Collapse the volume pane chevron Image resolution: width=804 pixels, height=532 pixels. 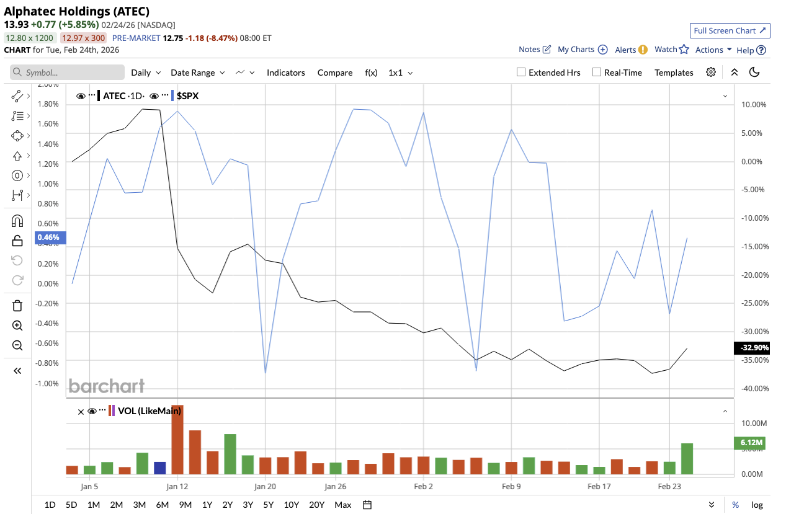[725, 411]
